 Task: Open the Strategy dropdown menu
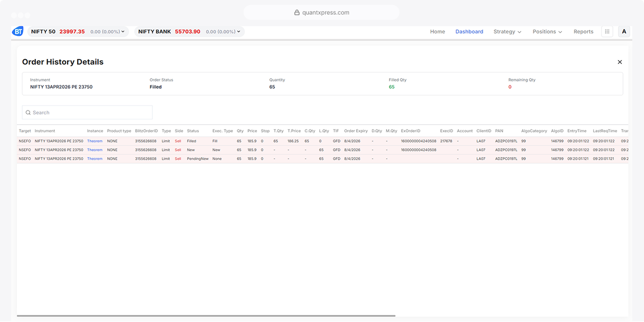pos(507,32)
